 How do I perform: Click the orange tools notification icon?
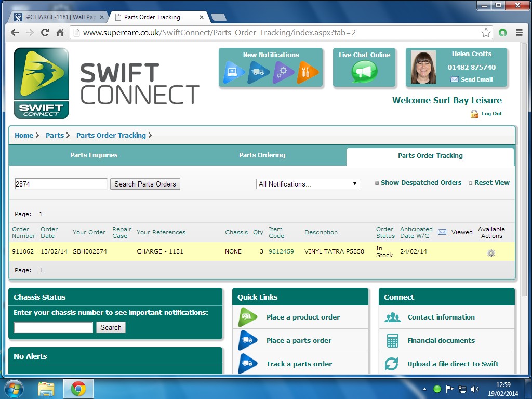(308, 73)
